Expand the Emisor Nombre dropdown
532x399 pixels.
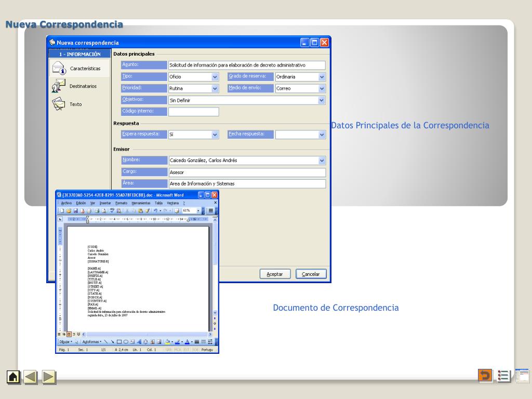[322, 161]
